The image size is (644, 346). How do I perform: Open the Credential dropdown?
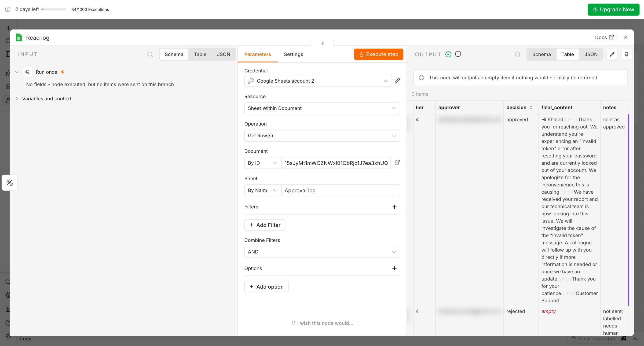(x=318, y=81)
